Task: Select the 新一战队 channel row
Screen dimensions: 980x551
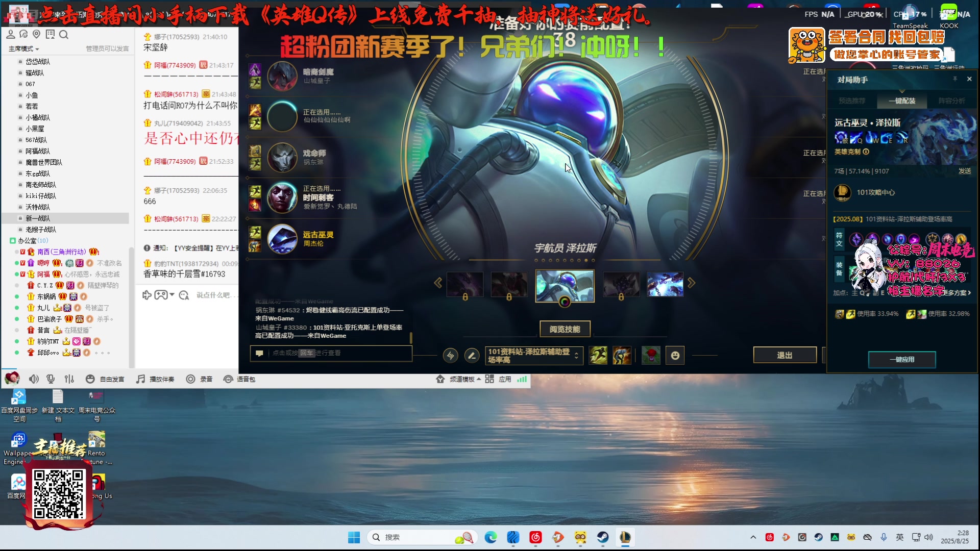Action: [65, 218]
